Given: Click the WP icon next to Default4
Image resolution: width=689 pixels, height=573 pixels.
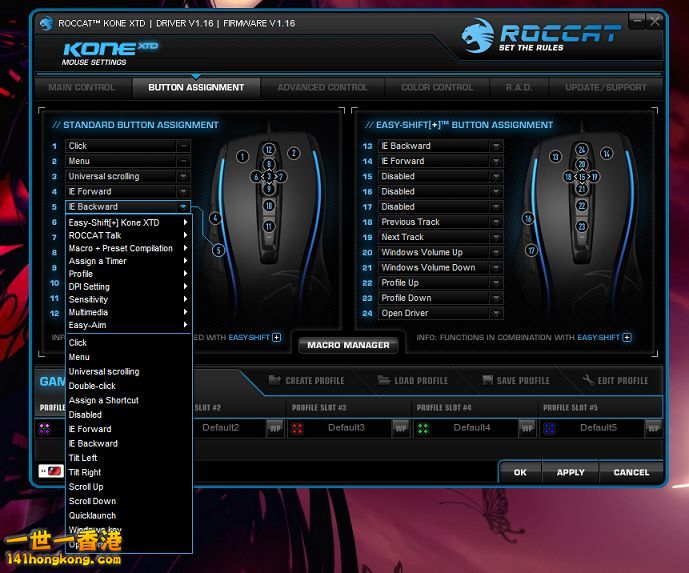Looking at the screenshot, I should (527, 428).
